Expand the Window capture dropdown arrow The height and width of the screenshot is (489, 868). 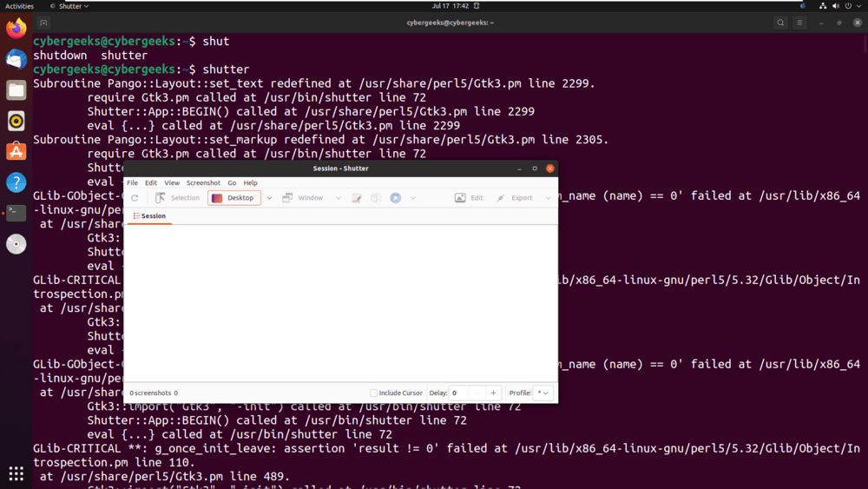[339, 198]
